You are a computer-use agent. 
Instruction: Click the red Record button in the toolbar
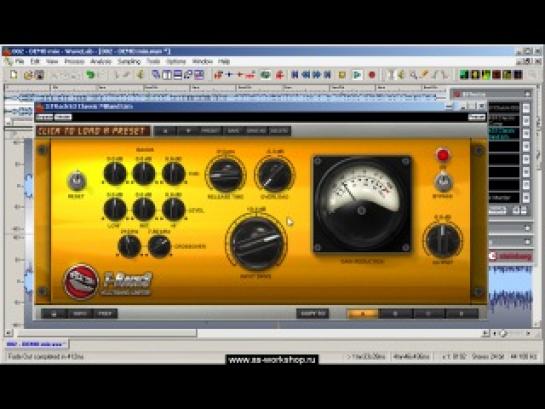click(x=372, y=75)
